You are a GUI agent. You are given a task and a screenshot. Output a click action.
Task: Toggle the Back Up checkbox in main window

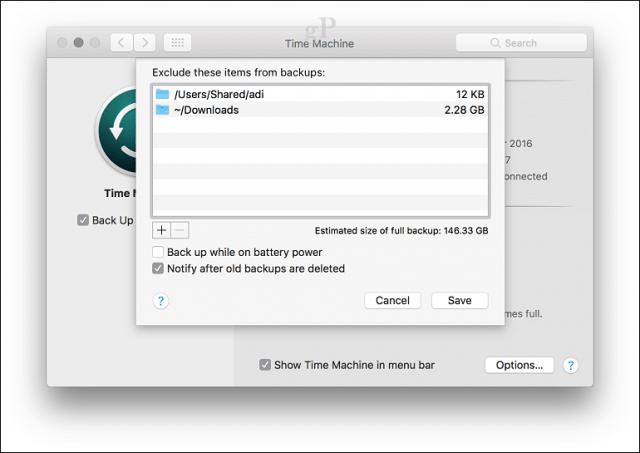(x=83, y=220)
